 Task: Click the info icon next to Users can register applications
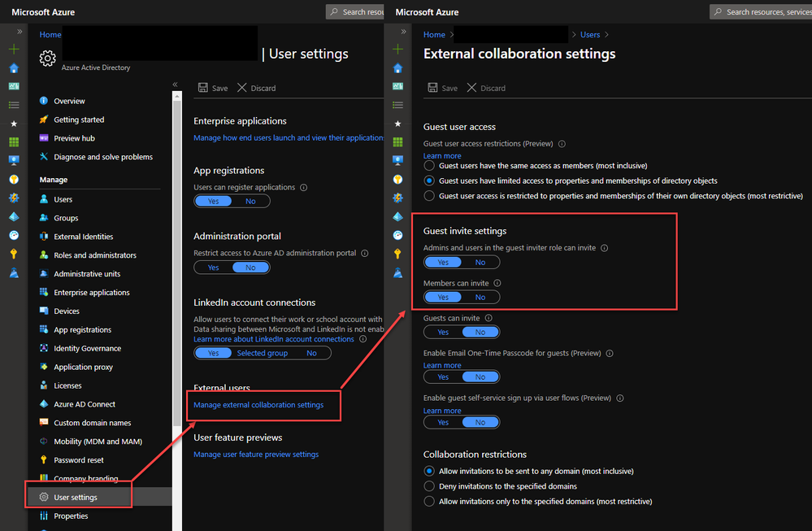(303, 188)
